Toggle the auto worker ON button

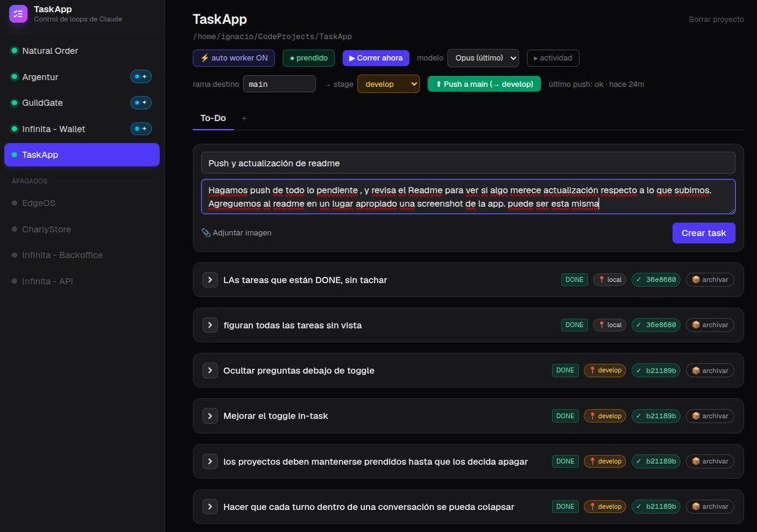[x=234, y=58]
